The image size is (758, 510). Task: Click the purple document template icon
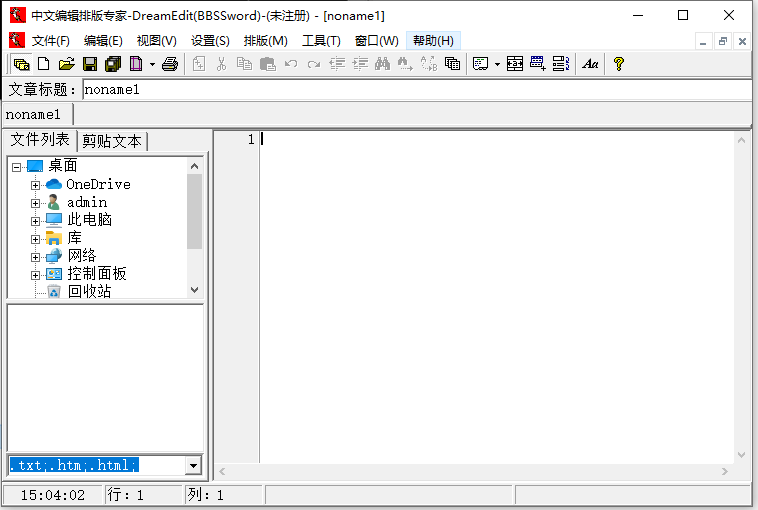[136, 64]
